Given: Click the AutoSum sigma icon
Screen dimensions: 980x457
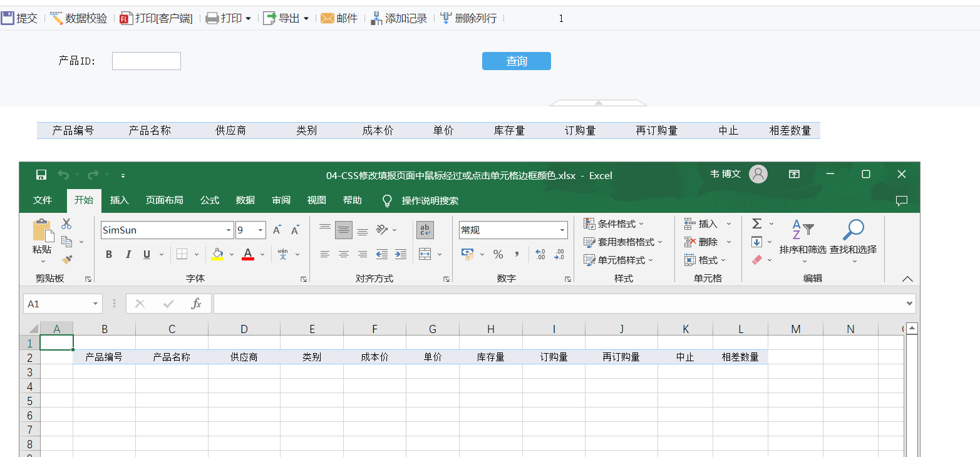Looking at the screenshot, I should pyautogui.click(x=756, y=223).
